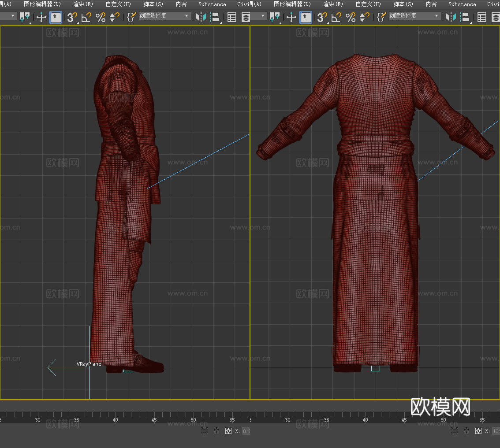Open Civil(A) menu in left window

pyautogui.click(x=249, y=4)
